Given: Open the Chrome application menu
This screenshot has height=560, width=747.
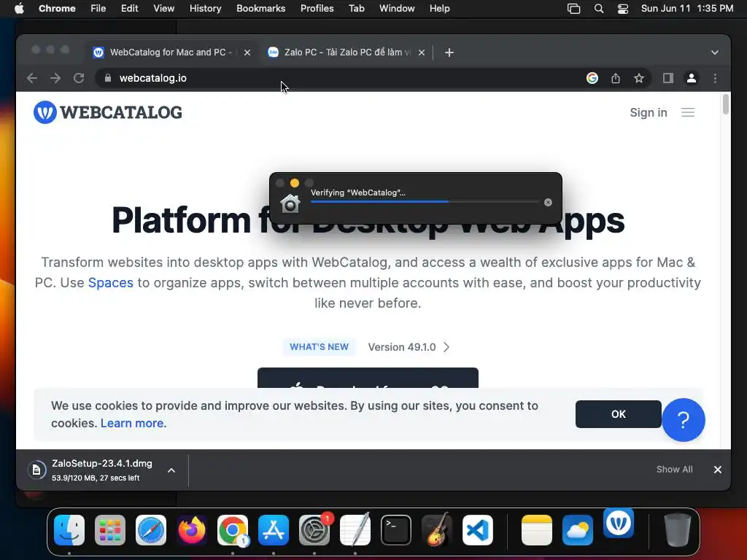Looking at the screenshot, I should click(57, 9).
